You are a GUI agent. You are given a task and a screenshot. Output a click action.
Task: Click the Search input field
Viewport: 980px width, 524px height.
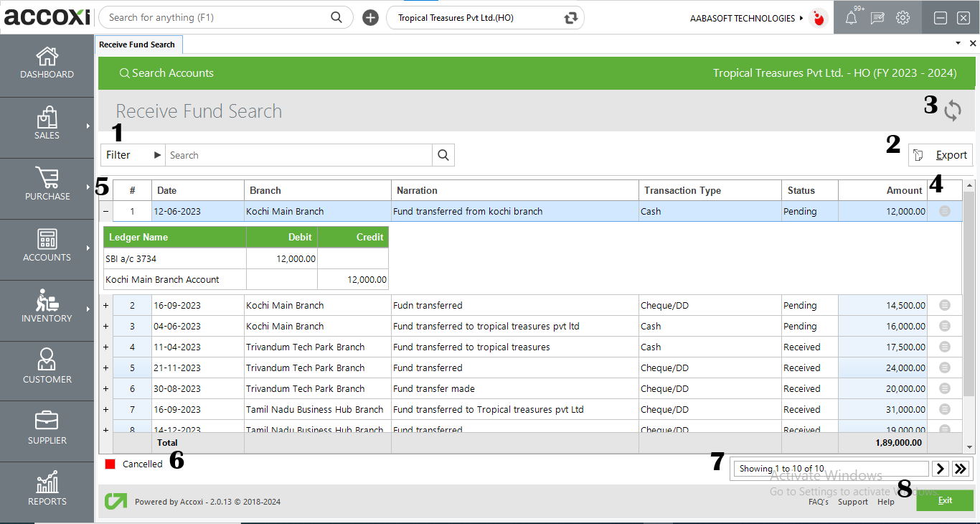pos(294,154)
